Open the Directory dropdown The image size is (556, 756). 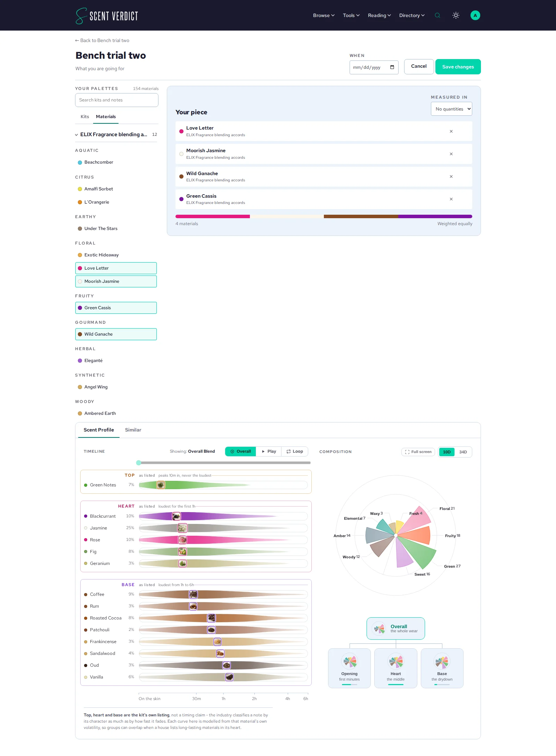coord(412,15)
